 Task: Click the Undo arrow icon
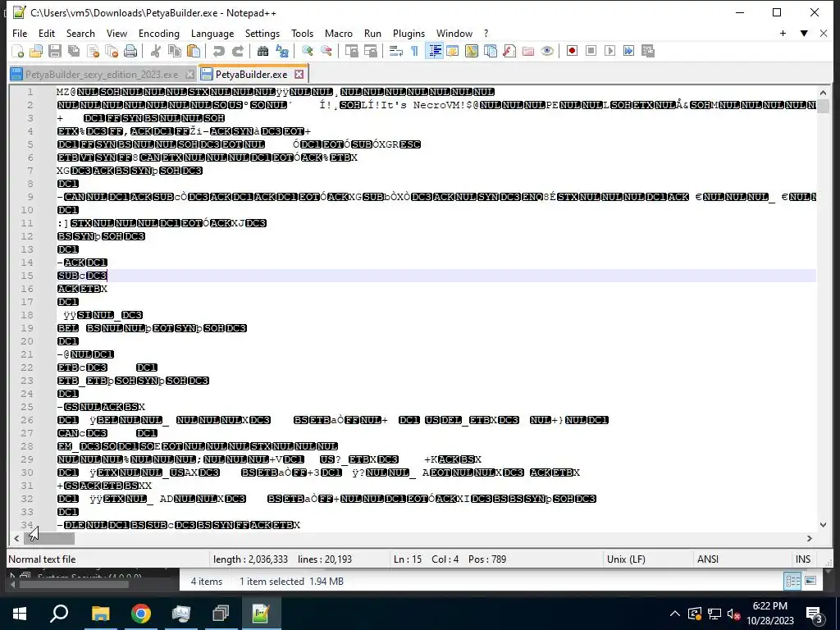coord(218,51)
